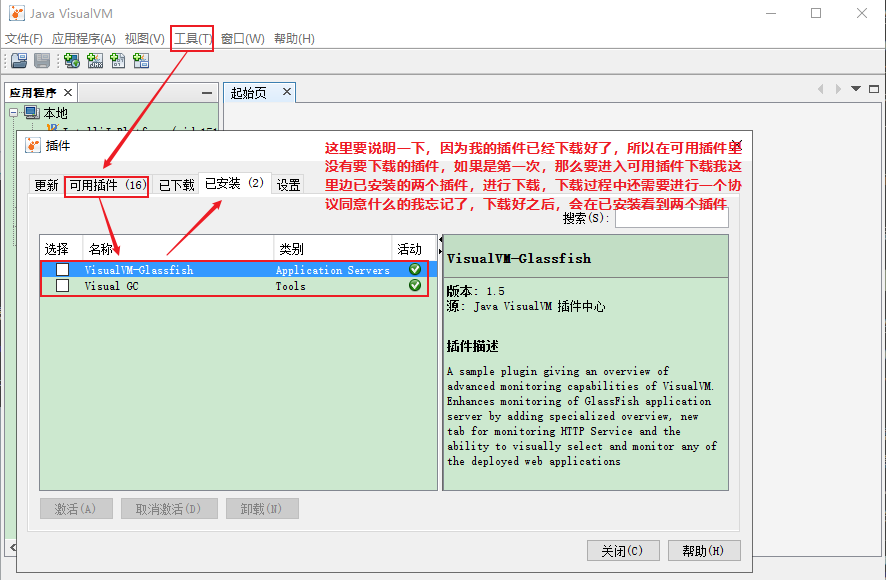Click the Add Remote Host toolbar icon

[72, 60]
